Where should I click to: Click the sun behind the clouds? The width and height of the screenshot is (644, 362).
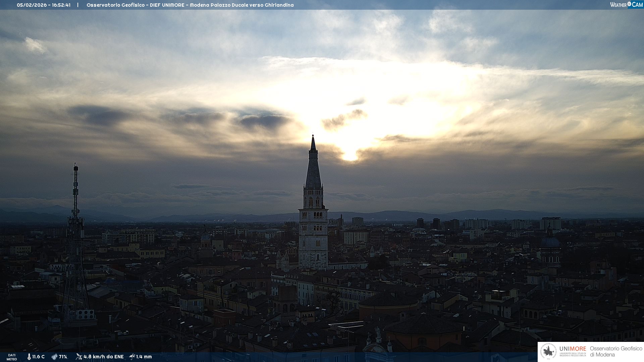point(350,156)
